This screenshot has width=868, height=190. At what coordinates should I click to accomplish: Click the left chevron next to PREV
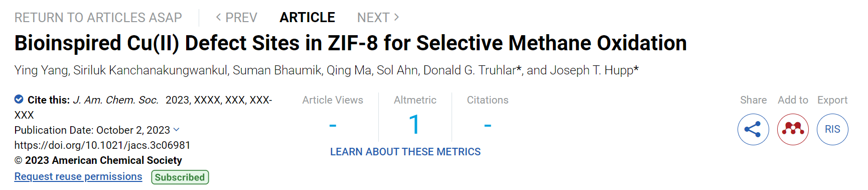click(x=218, y=17)
